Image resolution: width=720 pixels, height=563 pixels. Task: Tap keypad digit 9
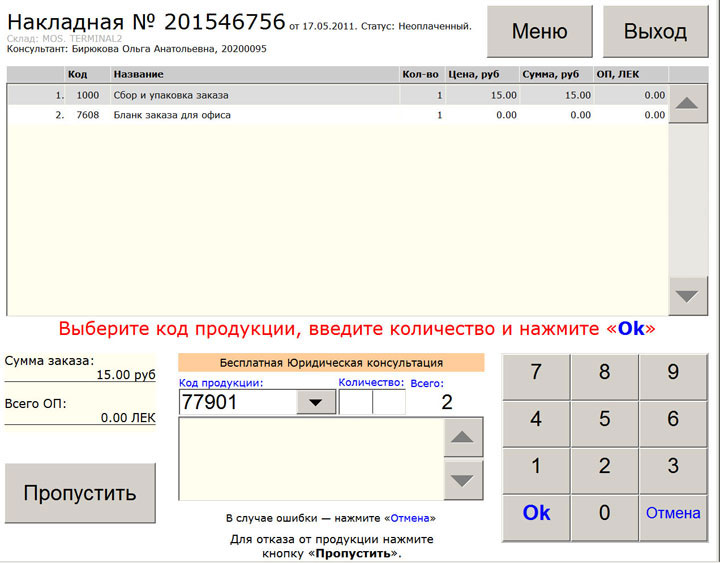[673, 377]
